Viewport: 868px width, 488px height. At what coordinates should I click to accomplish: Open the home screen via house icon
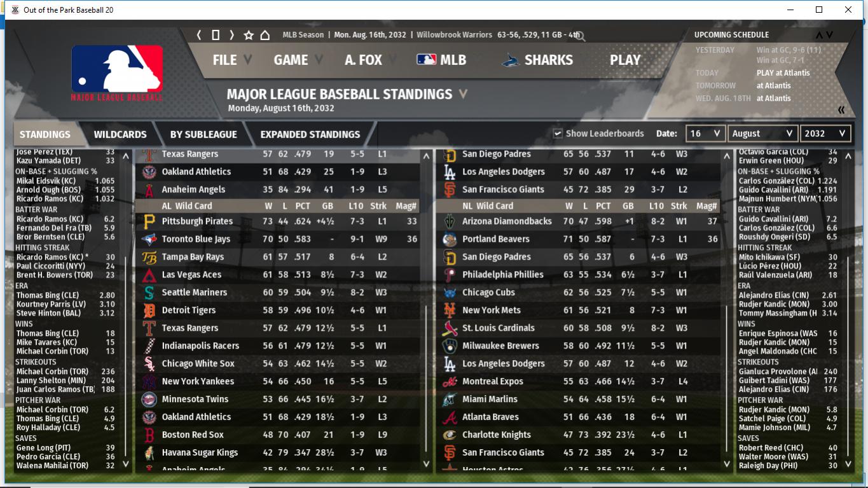tap(265, 35)
